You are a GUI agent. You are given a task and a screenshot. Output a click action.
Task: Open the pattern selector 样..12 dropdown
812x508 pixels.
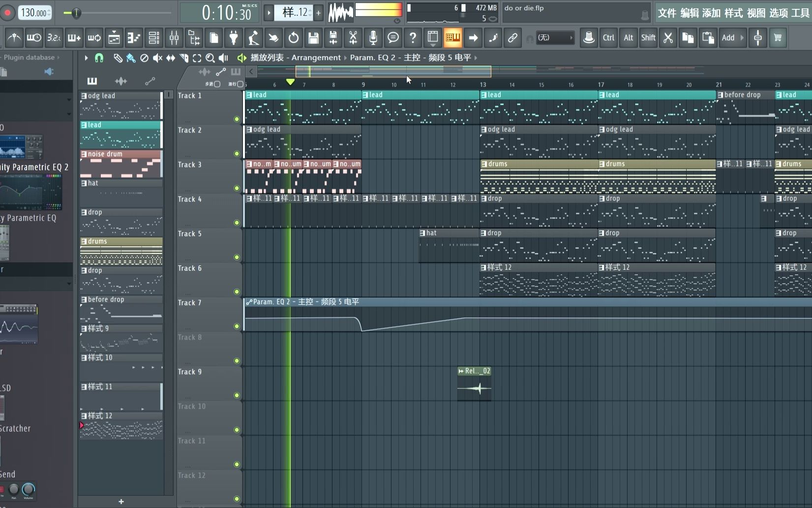tap(293, 13)
